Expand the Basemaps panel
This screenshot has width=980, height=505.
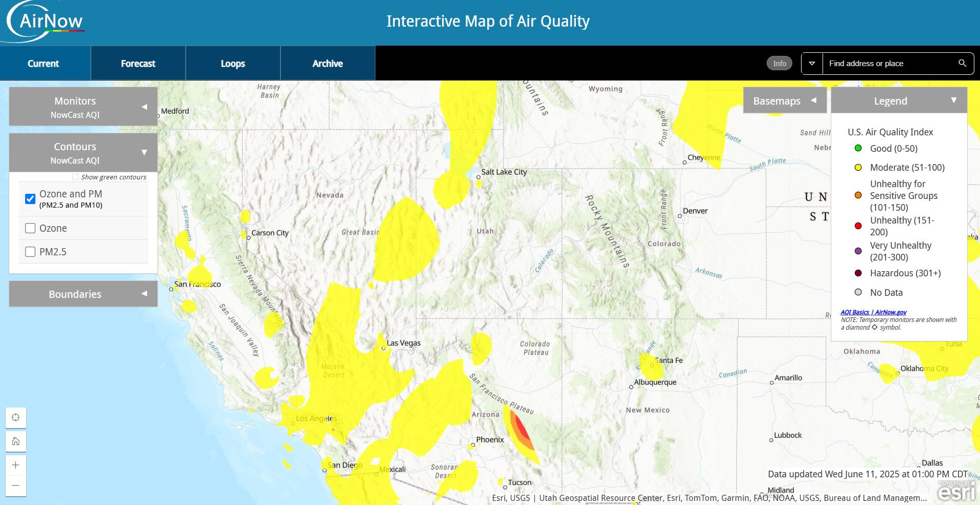[785, 100]
